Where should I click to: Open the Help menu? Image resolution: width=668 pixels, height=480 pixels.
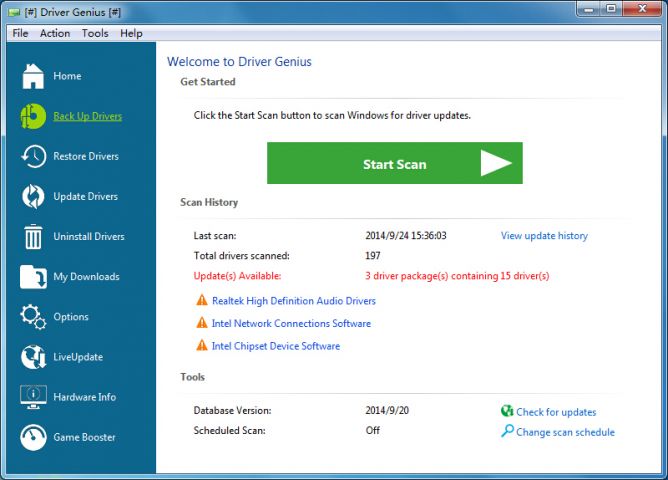pyautogui.click(x=131, y=33)
